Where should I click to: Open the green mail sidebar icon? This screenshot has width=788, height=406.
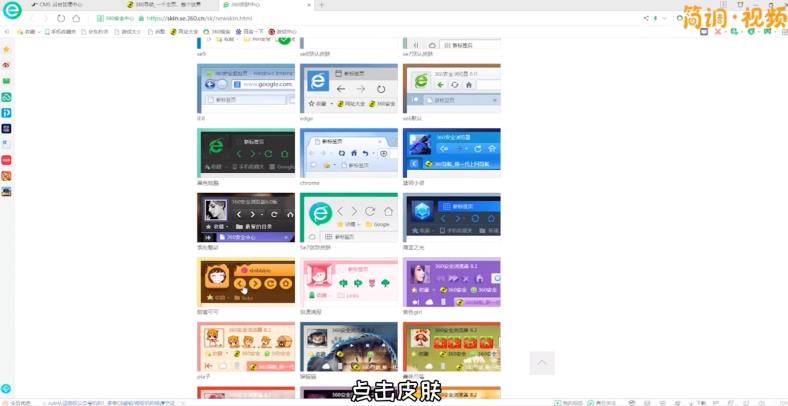(6, 81)
